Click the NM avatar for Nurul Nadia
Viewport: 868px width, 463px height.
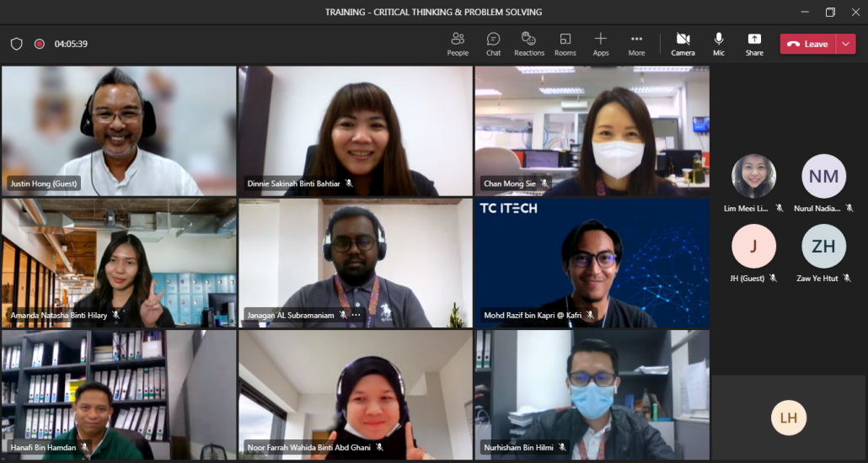[823, 176]
